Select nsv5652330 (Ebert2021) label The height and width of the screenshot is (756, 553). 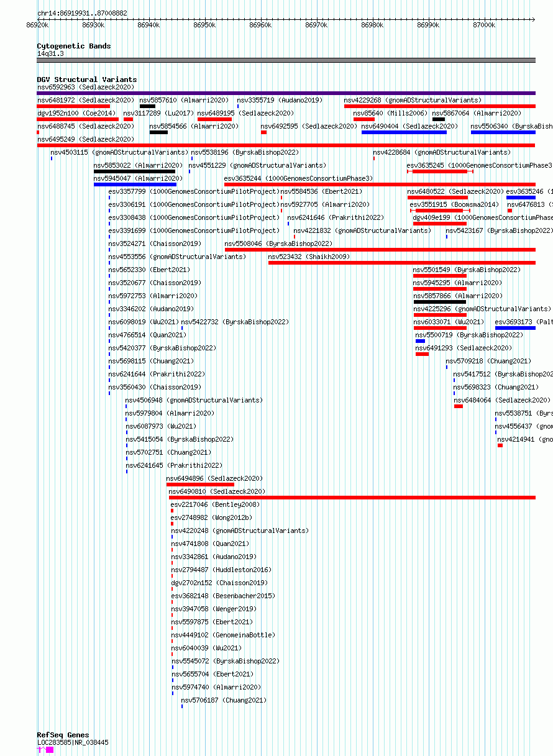(x=150, y=270)
